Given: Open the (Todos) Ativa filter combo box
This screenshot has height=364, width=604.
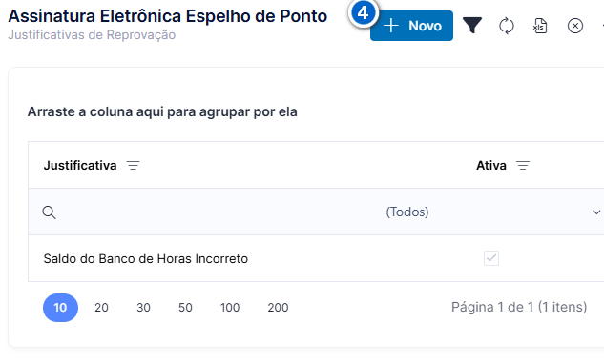Looking at the screenshot, I should click(493, 212).
